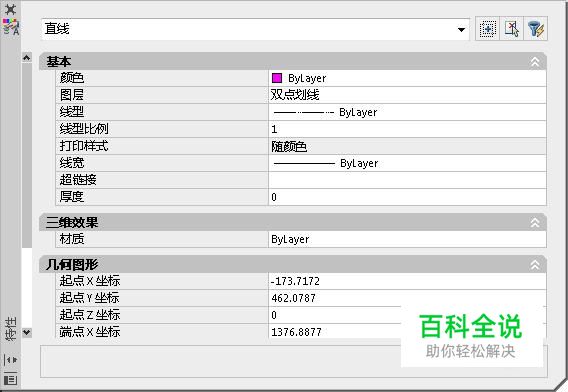Click the 线型 ByLayer value
Screen dimensions: 568x392
408,112
